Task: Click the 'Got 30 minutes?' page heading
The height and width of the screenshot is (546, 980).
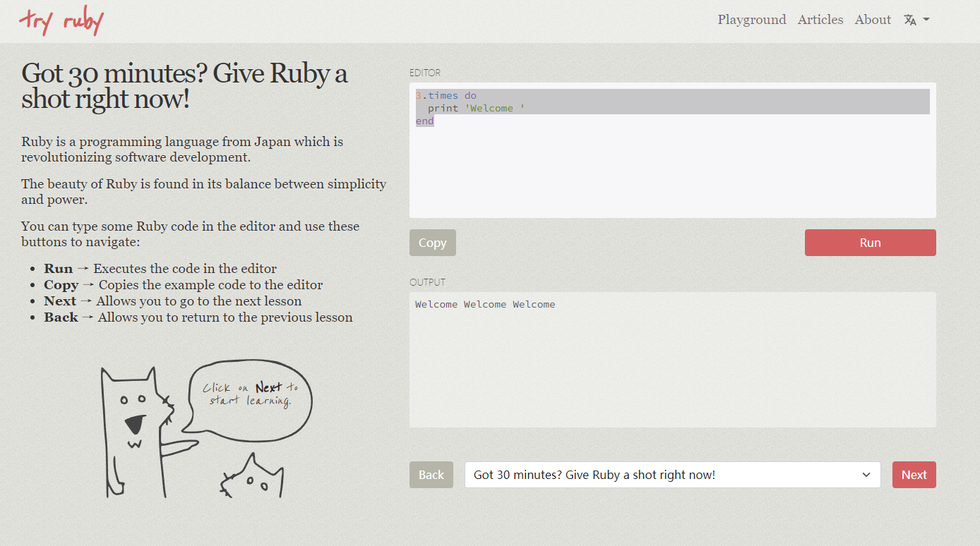Action: [184, 86]
